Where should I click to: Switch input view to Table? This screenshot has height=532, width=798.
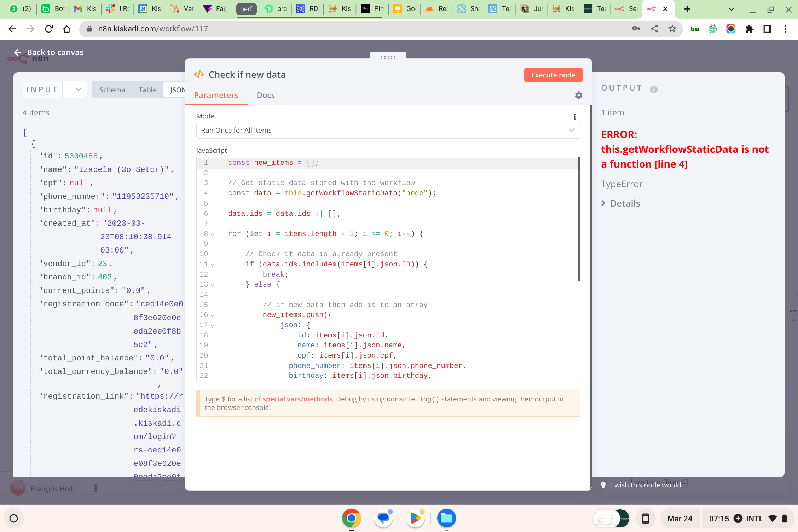point(148,90)
